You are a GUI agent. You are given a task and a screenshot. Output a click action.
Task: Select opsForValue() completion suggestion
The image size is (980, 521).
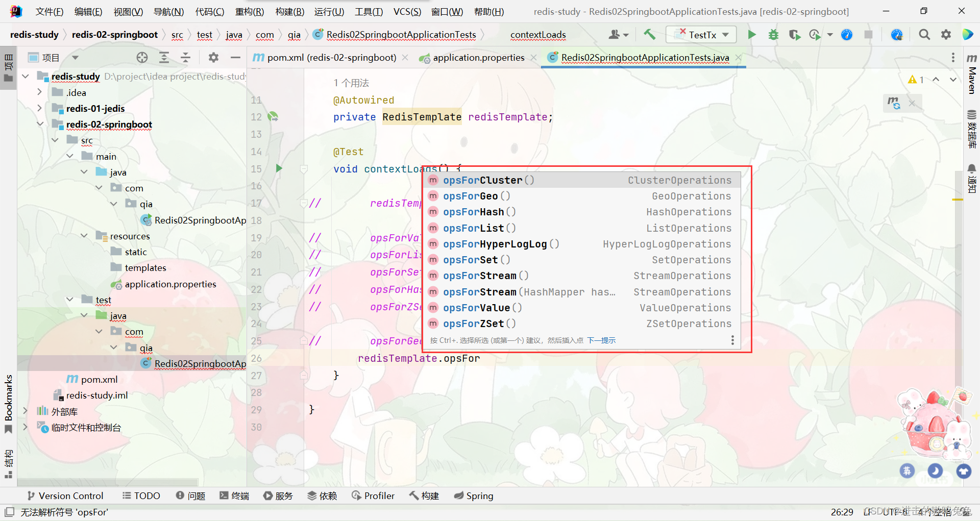(x=581, y=308)
